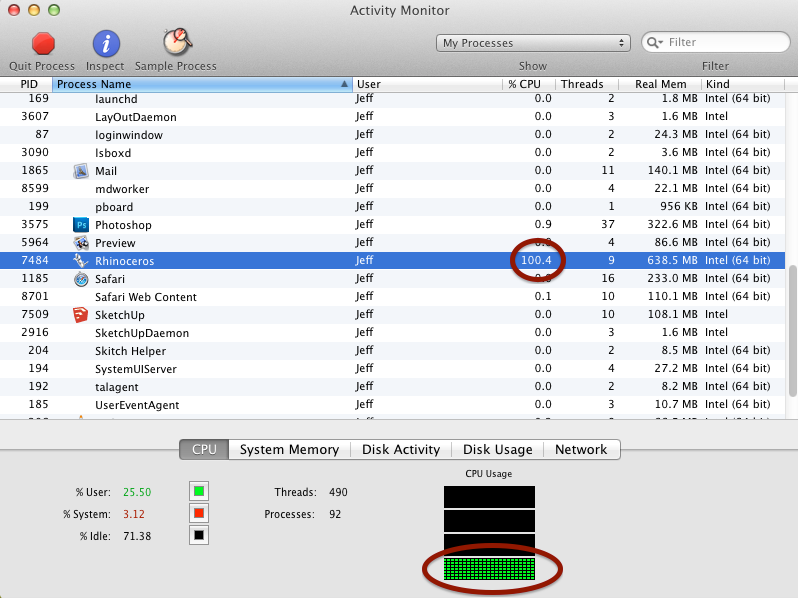This screenshot has height=598, width=798.
Task: Toggle sort arrow on Process Name column
Action: click(x=345, y=84)
